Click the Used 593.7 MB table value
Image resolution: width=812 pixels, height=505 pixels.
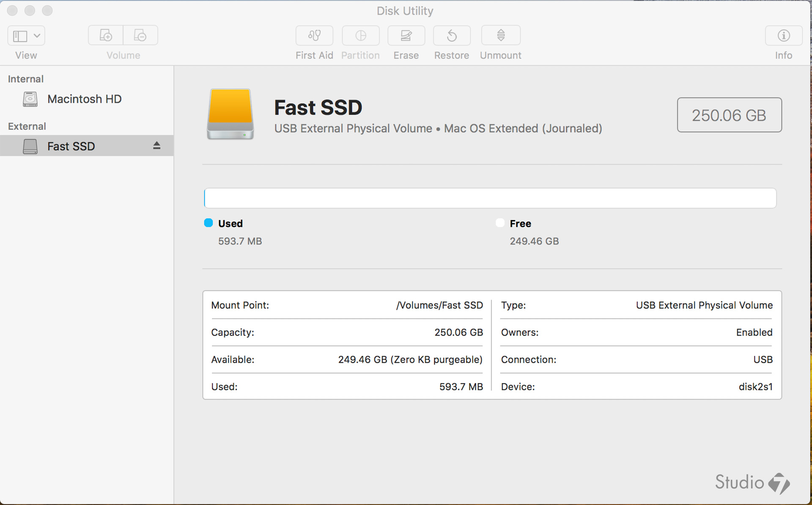pos(461,387)
